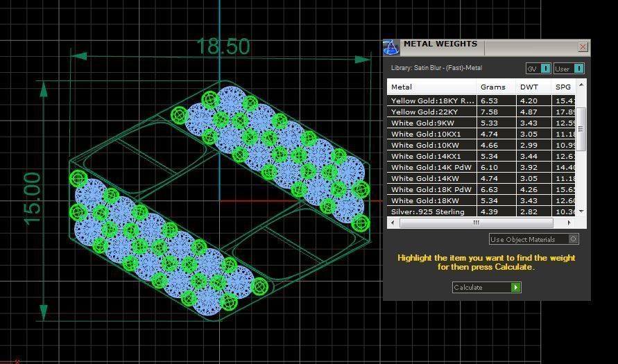Image resolution: width=618 pixels, height=364 pixels.
Task: Click the Metal Weights panel logo icon
Action: [391, 48]
